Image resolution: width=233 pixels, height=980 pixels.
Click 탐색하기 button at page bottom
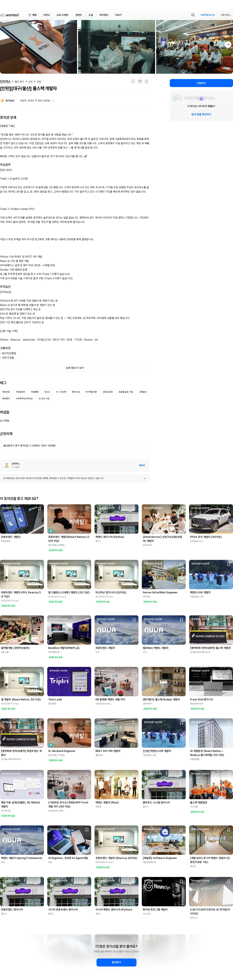(116, 962)
